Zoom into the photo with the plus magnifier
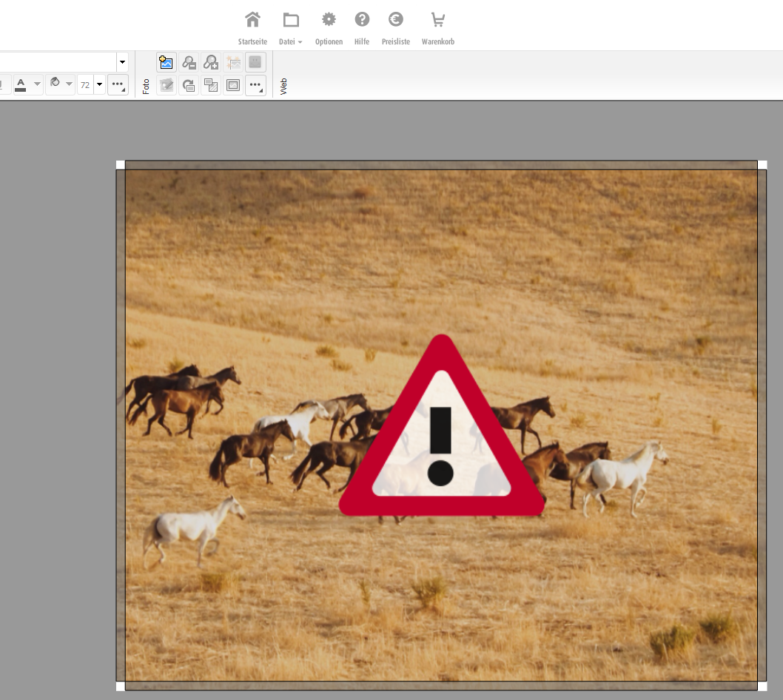This screenshot has width=783, height=700. coord(211,63)
